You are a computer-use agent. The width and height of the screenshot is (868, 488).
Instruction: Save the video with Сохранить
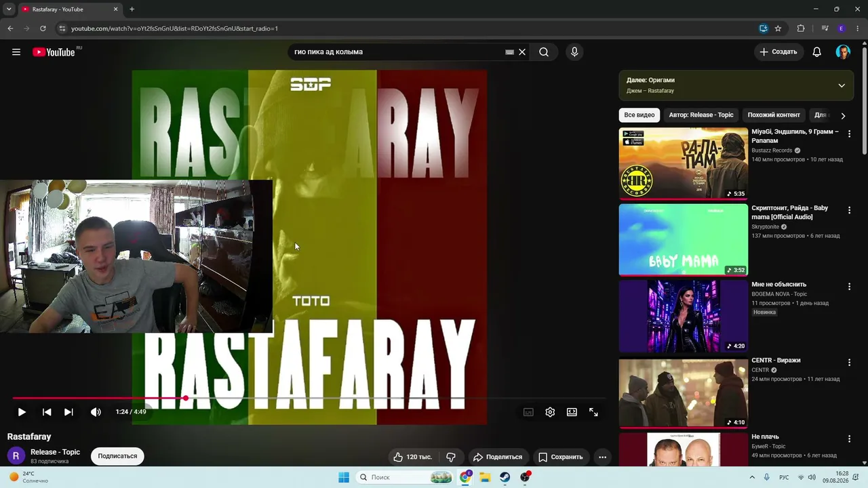(561, 457)
